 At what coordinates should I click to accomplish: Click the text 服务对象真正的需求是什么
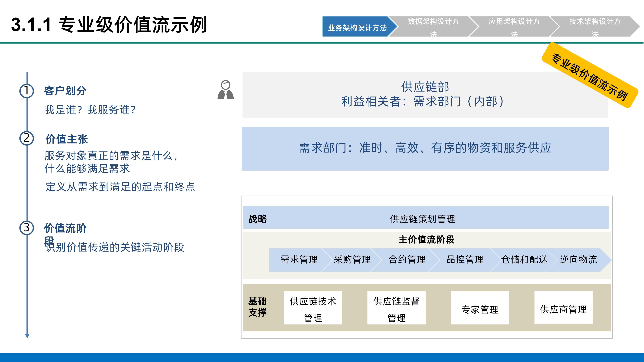click(x=111, y=156)
